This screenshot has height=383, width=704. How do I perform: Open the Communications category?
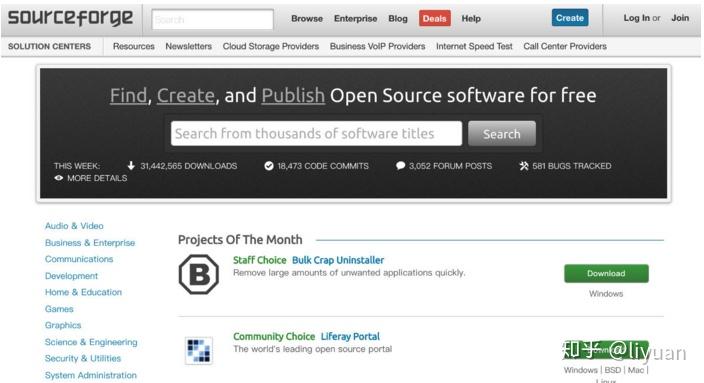point(79,259)
